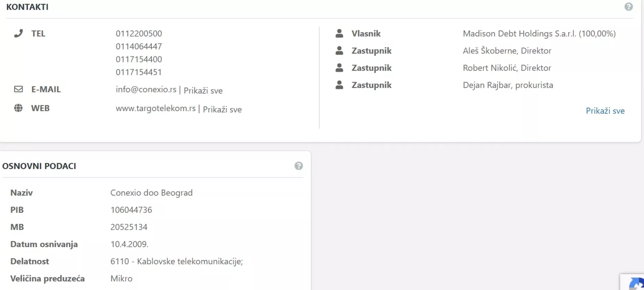Click the globe icon beside WEB
644x290 pixels.
(18, 108)
